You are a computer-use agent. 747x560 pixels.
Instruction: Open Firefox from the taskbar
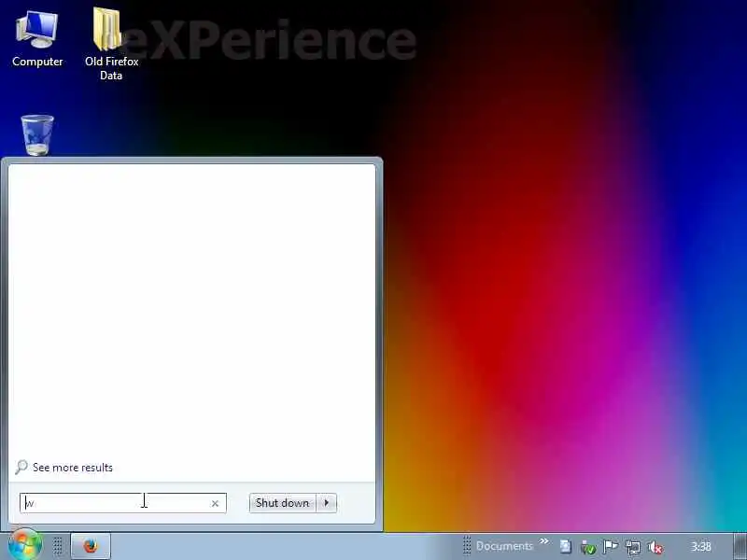coord(91,546)
